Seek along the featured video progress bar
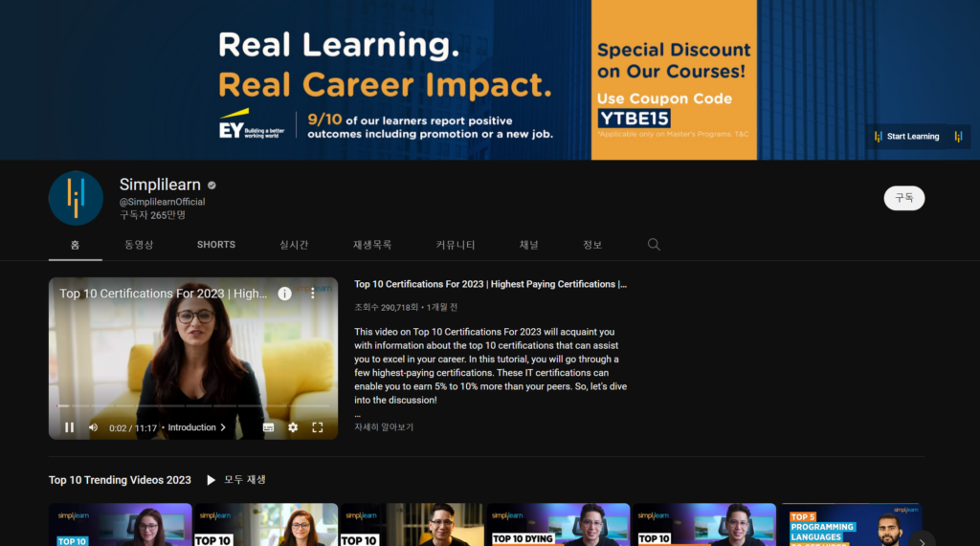The width and height of the screenshot is (980, 546). click(x=193, y=406)
